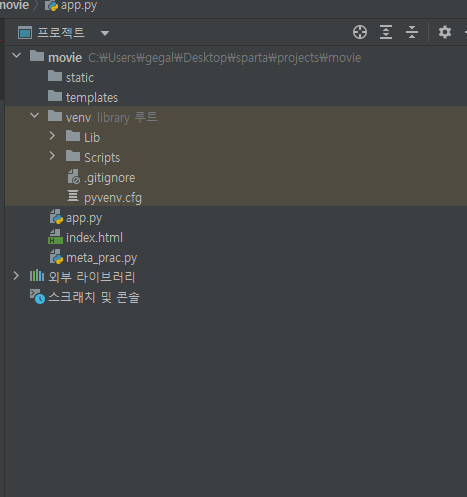Select the static folder
The height and width of the screenshot is (497, 467).
coord(80,78)
